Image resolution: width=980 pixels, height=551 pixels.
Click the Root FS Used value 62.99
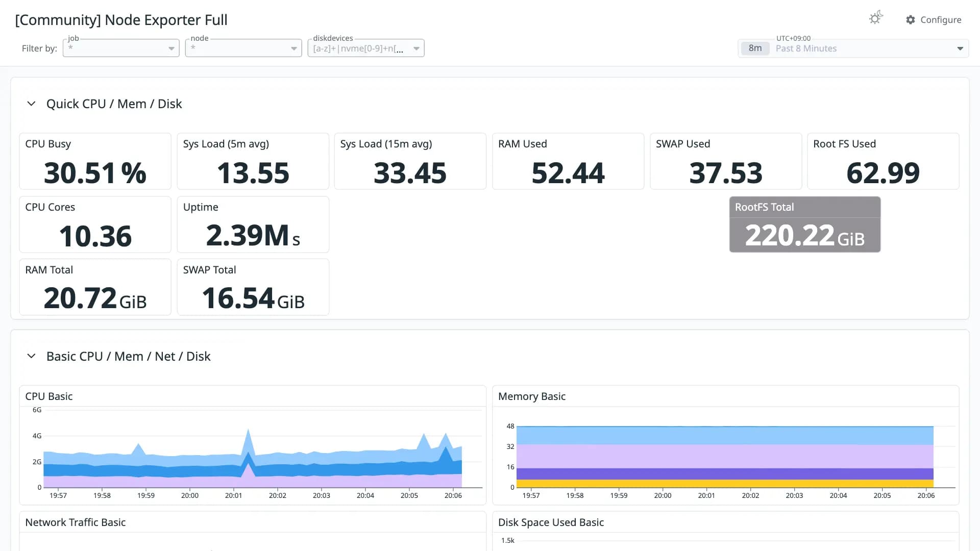(x=883, y=173)
